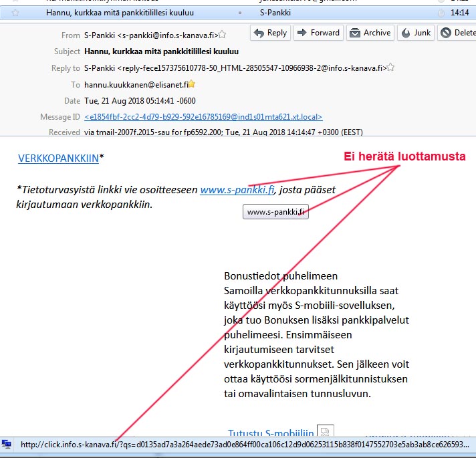Archive the open message
The image size is (476, 458).
pyautogui.click(x=370, y=33)
